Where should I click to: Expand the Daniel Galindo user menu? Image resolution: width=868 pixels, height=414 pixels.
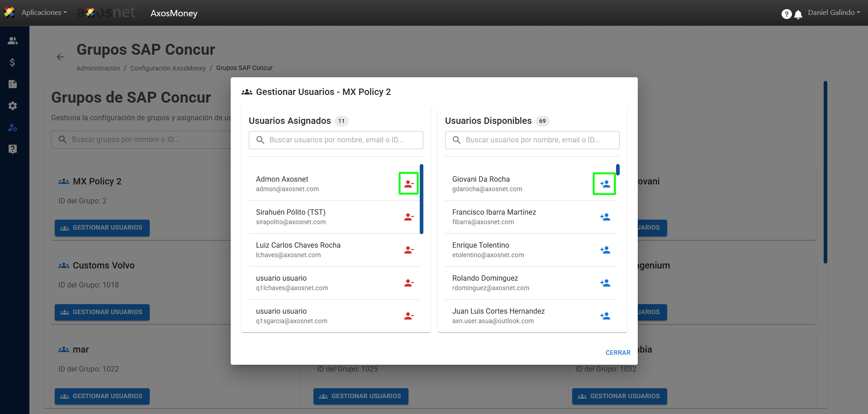click(834, 13)
